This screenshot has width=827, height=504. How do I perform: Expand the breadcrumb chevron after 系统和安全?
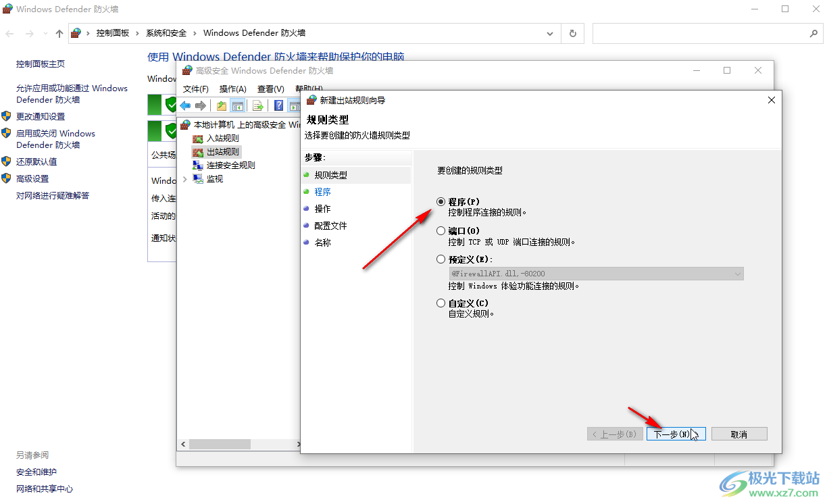195,33
